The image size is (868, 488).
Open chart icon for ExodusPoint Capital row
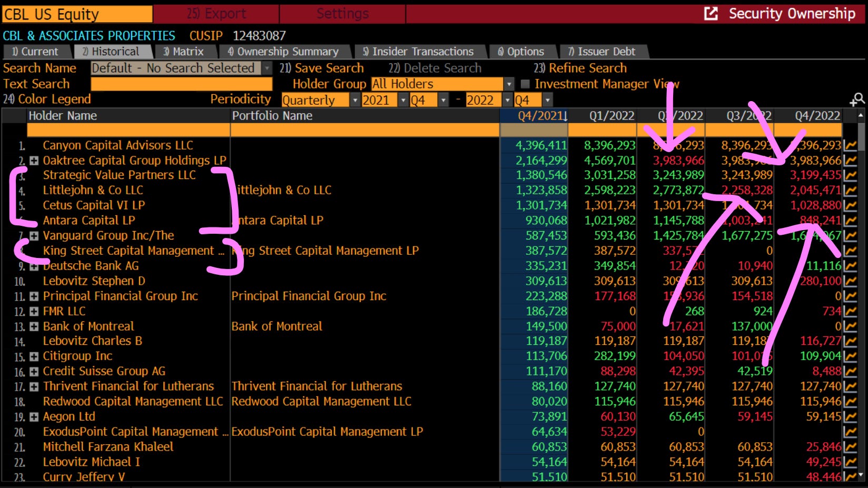click(x=850, y=432)
